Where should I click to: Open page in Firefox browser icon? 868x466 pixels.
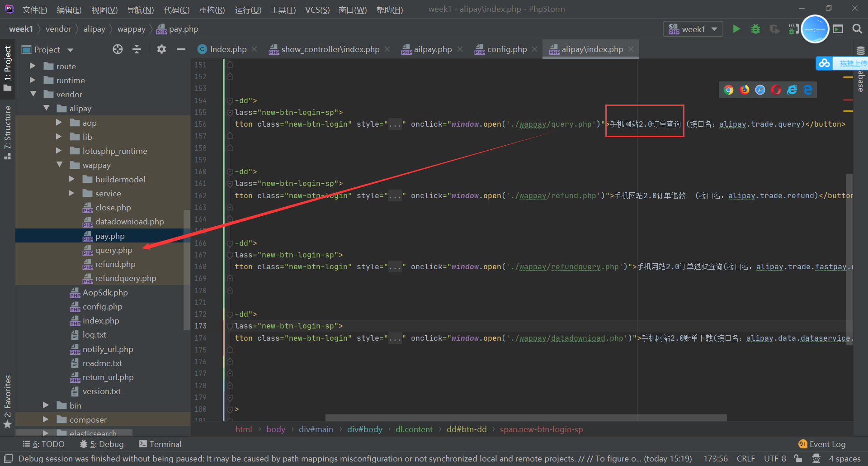tap(744, 90)
